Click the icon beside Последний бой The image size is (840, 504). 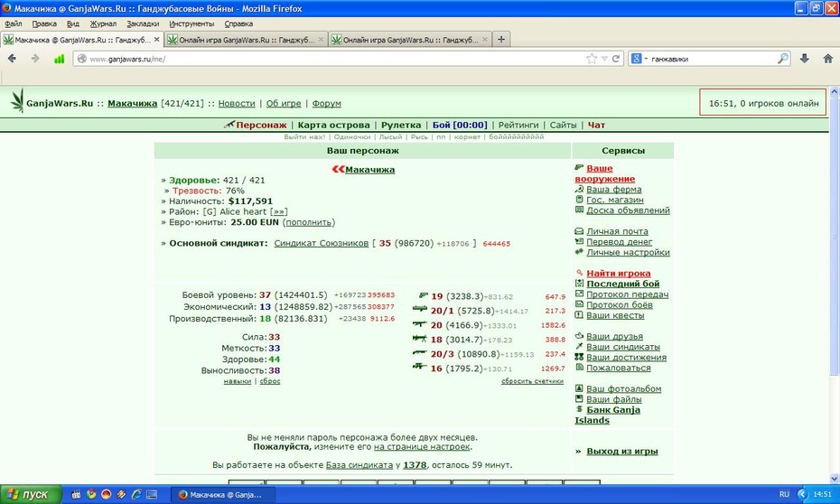[x=579, y=284]
